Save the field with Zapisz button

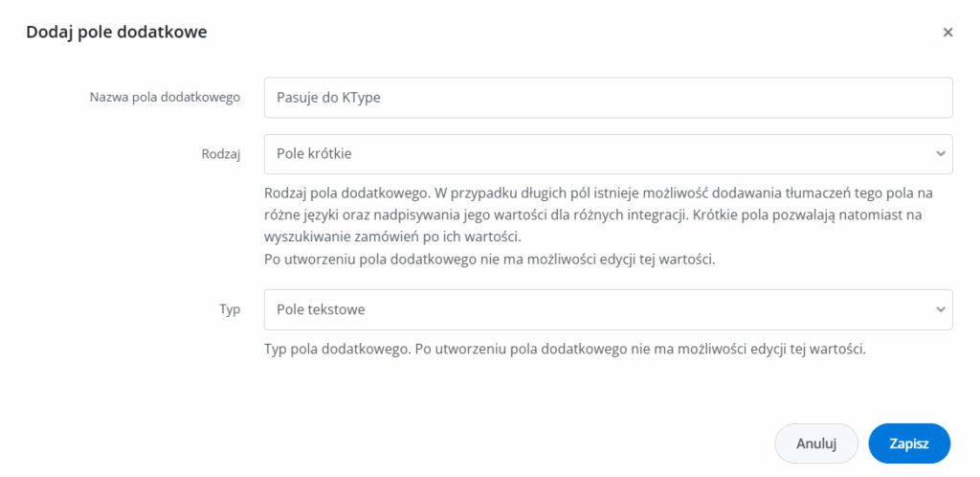coord(909,443)
